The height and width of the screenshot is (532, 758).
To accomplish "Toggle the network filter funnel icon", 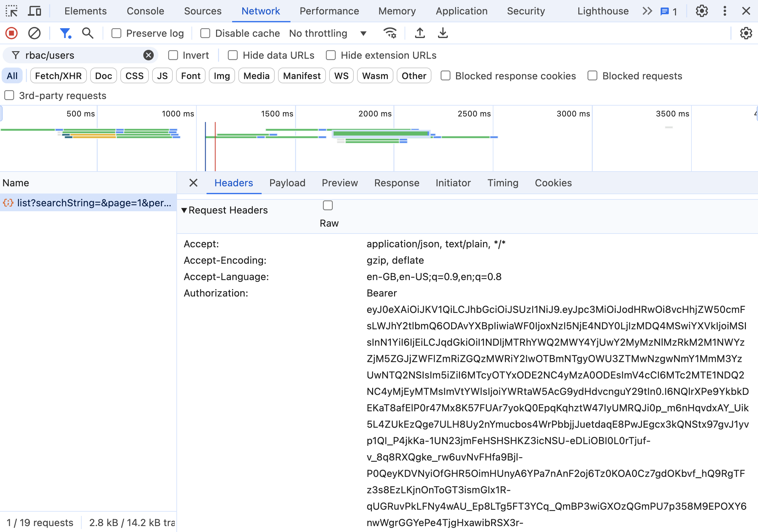I will [x=65, y=33].
